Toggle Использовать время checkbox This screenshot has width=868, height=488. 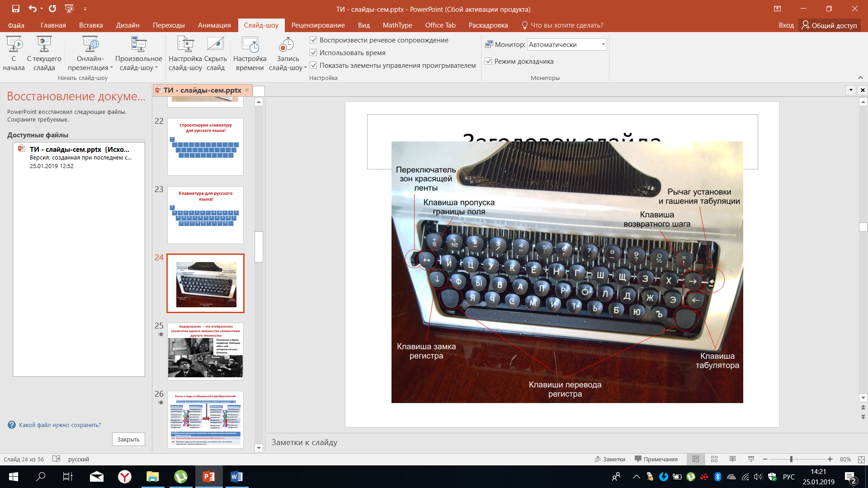(313, 53)
